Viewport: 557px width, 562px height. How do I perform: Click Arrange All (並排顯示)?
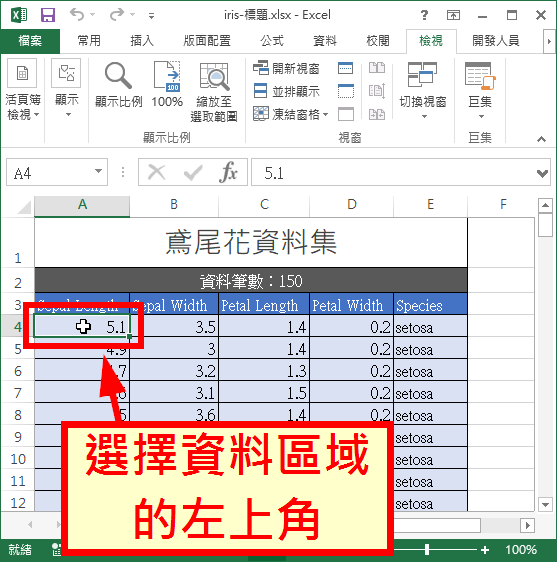286,91
